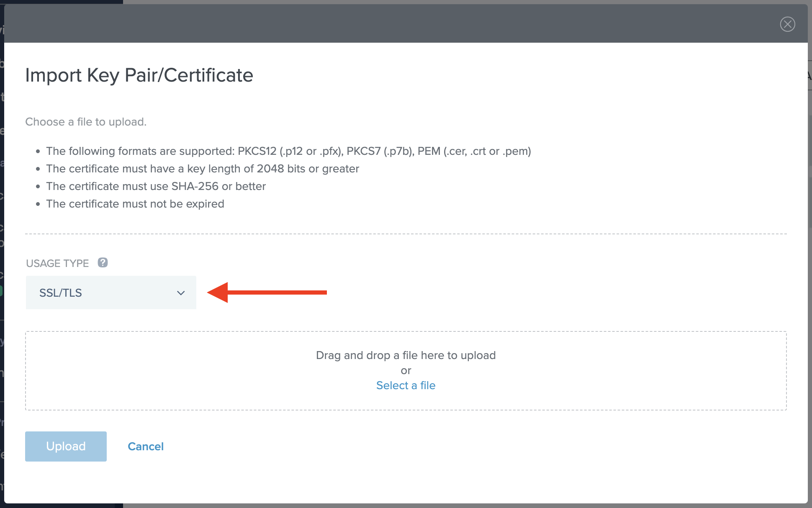Click the Select a file link
Viewport: 812px width, 508px height.
click(x=406, y=385)
